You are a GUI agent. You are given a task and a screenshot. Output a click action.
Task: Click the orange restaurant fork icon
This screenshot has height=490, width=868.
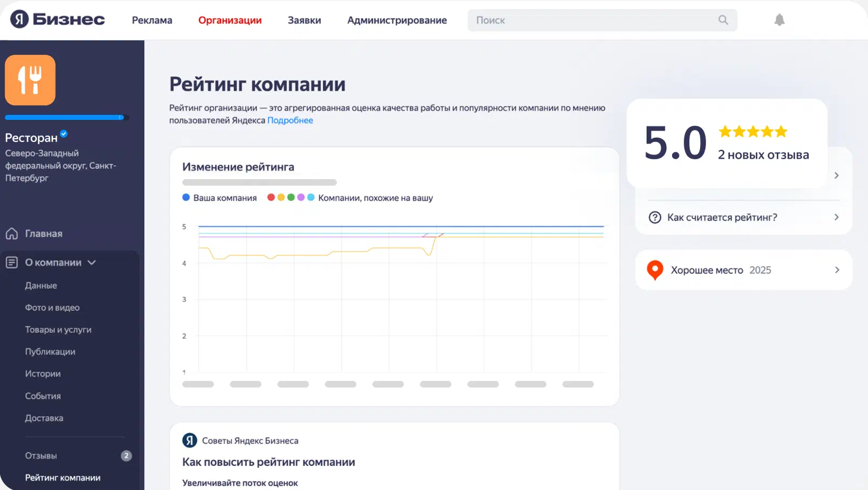click(30, 80)
